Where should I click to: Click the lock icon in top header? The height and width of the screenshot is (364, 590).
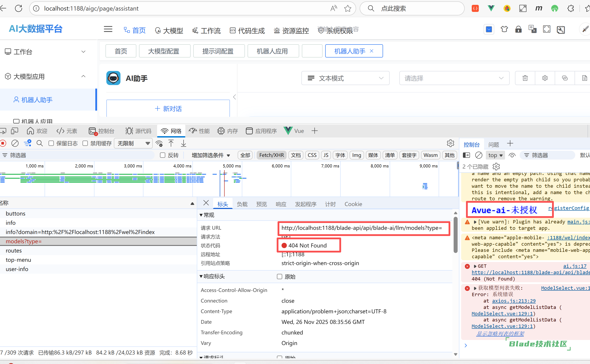pos(519,30)
